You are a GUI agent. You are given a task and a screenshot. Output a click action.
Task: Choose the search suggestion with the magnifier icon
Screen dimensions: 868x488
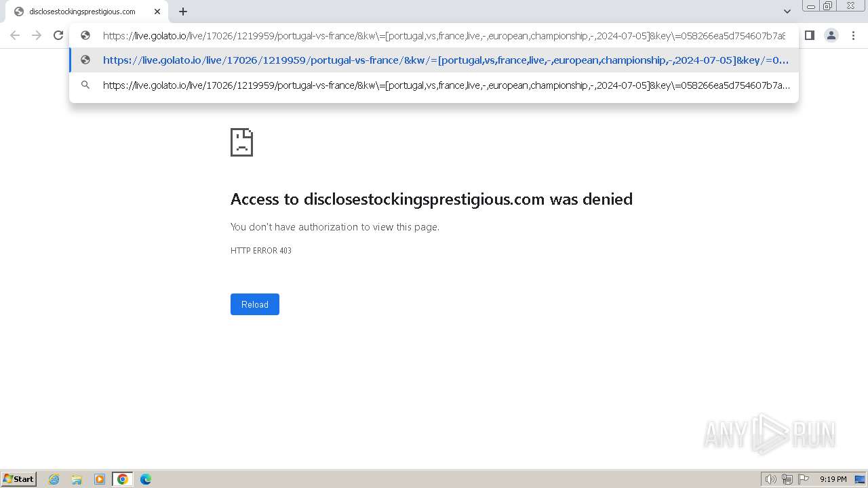(x=434, y=85)
